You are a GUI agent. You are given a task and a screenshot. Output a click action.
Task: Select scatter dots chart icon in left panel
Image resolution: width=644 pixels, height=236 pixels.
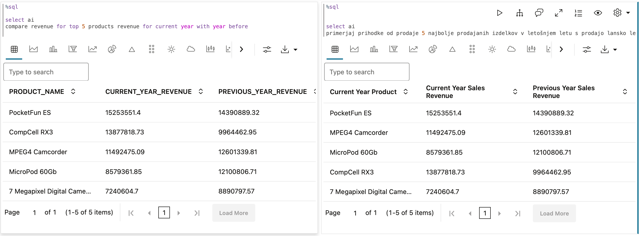point(152,49)
